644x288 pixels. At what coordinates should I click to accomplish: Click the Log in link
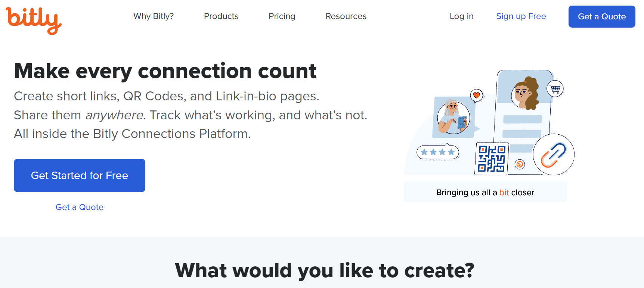462,16
